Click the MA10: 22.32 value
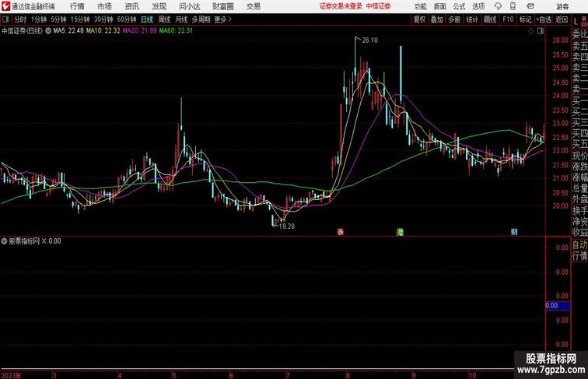 [103, 31]
